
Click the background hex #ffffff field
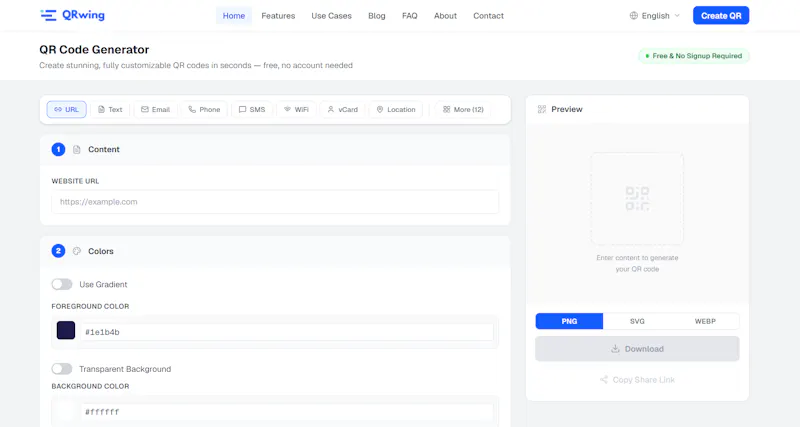(287, 412)
